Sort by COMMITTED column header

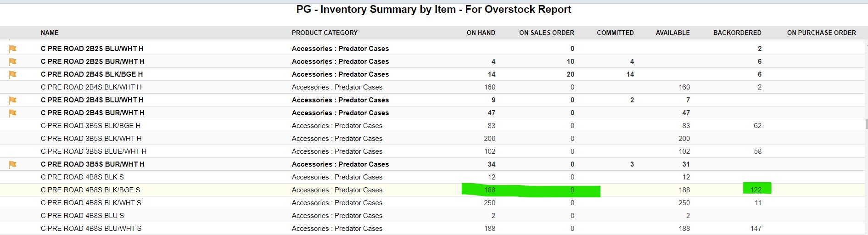tap(615, 33)
